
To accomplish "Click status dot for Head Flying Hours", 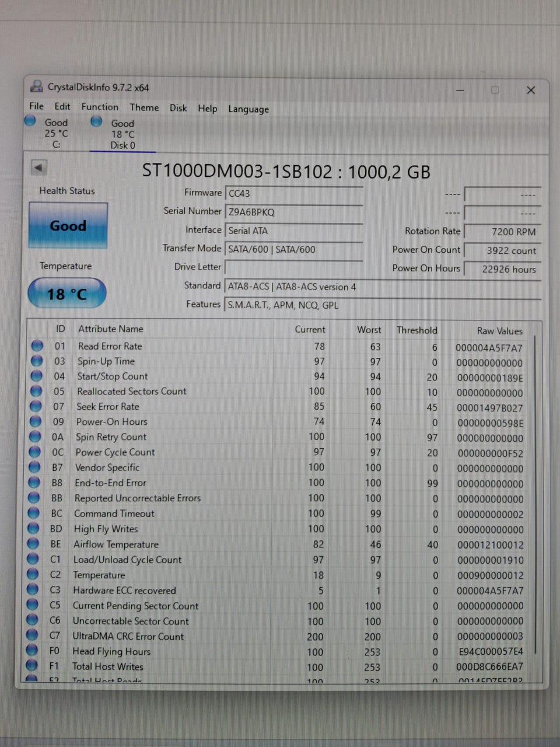I will point(32,650).
